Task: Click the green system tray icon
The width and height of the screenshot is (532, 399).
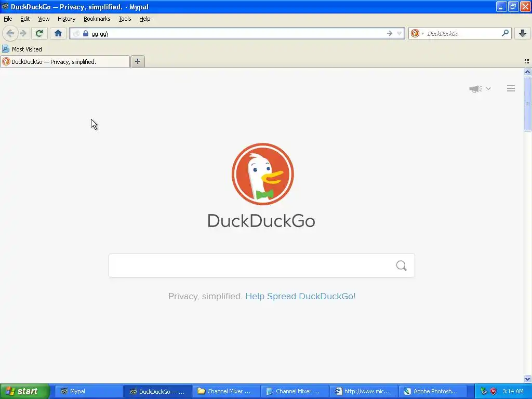Action: click(484, 391)
